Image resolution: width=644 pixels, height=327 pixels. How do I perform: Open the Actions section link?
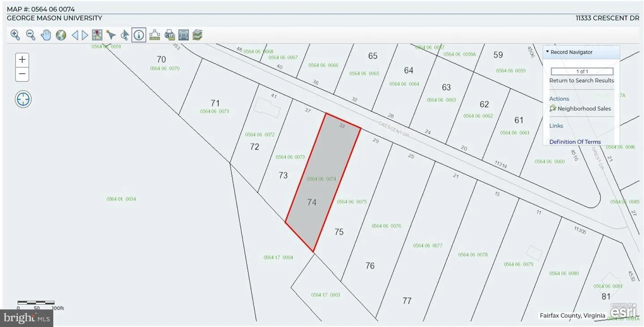click(559, 99)
